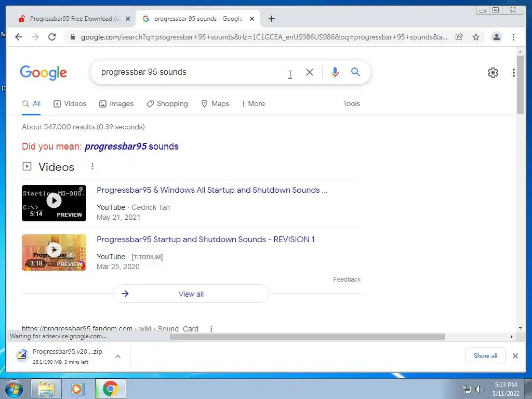Close the progressbar 95 sounds Google tab

click(252, 19)
